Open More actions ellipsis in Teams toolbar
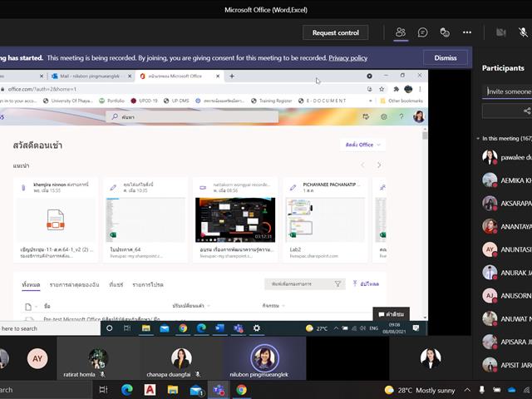 tap(467, 32)
